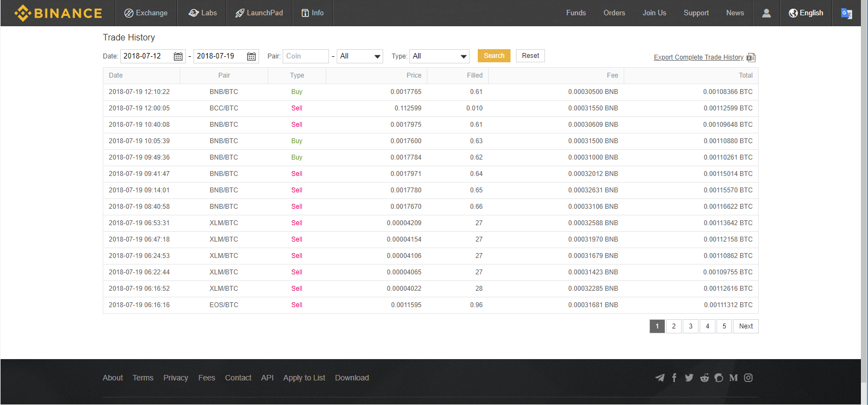Image resolution: width=868 pixels, height=405 pixels.
Task: Open the Orders menu
Action: coord(614,13)
